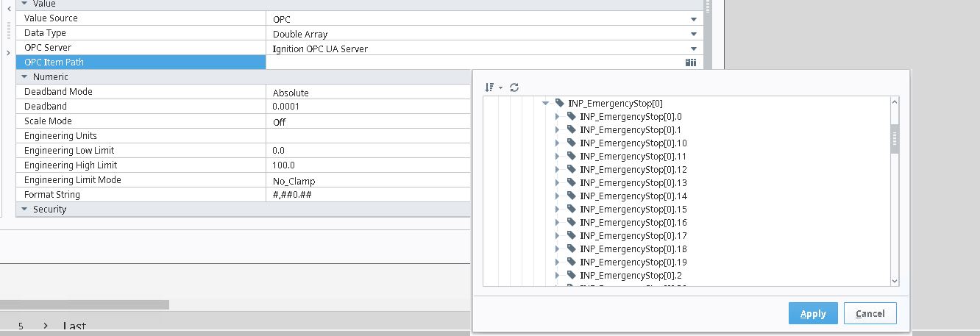Click tag icon next to INP_EmergencyStop[0].15
This screenshot has height=336, width=980.
(x=571, y=210)
